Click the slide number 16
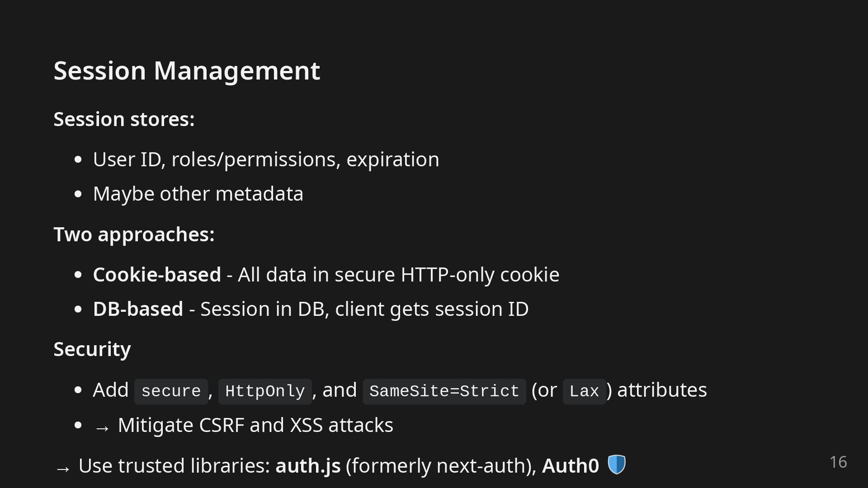Viewport: 868px width, 488px height. tap(838, 462)
